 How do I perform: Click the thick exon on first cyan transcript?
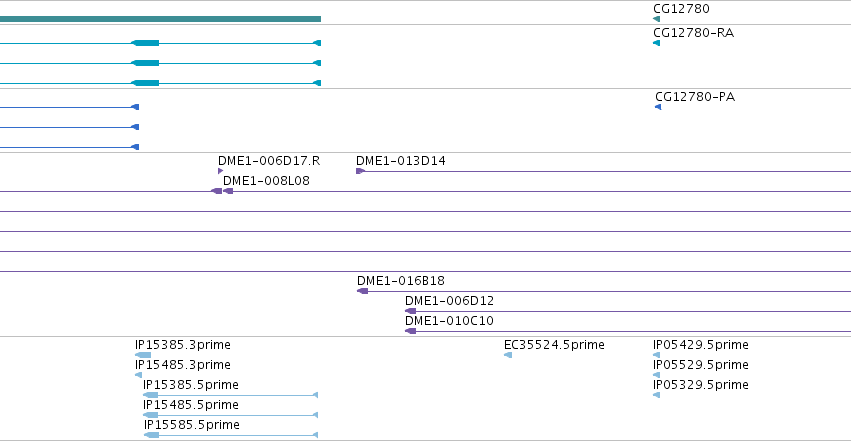click(x=145, y=43)
